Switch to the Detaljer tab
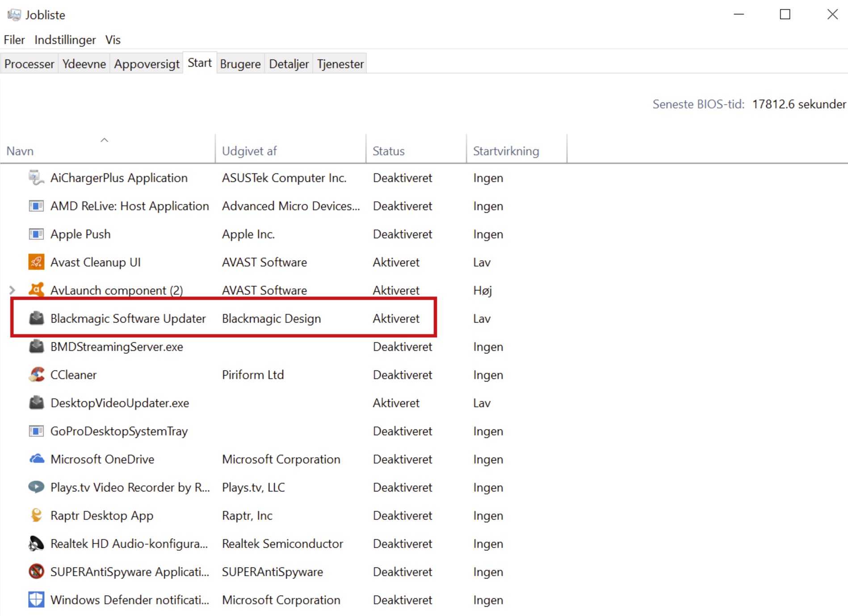The image size is (848, 616). pyautogui.click(x=289, y=64)
